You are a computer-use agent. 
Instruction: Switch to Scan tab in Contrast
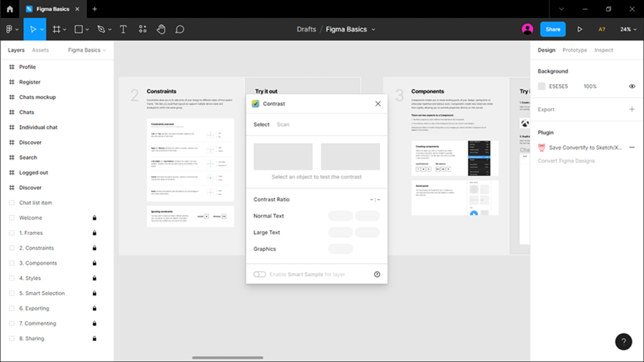(x=283, y=125)
